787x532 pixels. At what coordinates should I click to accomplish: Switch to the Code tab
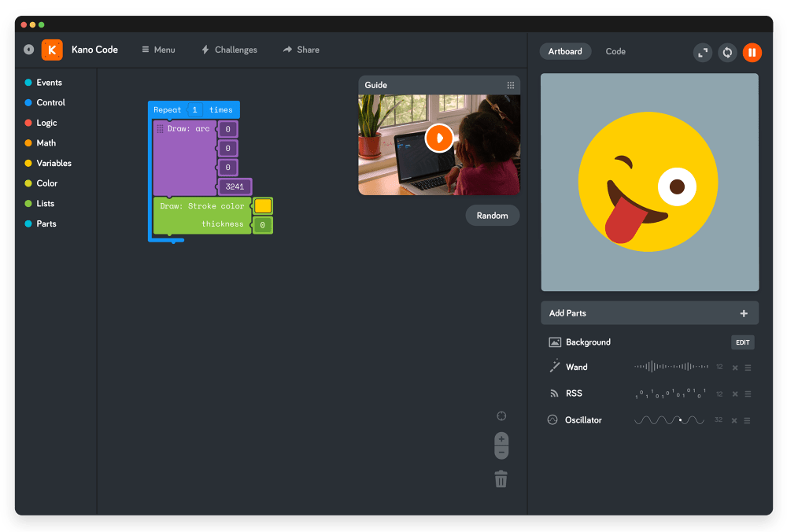(x=615, y=51)
